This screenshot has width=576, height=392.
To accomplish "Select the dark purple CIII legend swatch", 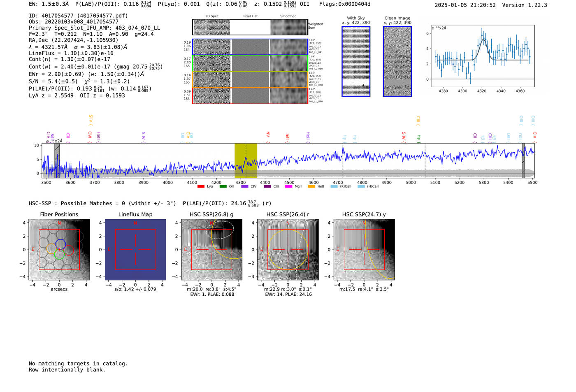I will pyautogui.click(x=267, y=186).
